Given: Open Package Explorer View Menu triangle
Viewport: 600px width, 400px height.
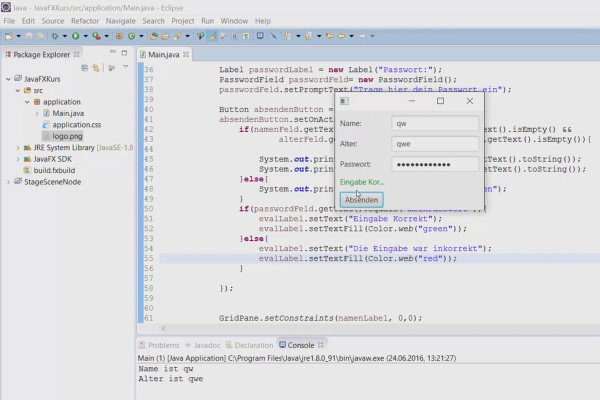Looking at the screenshot, I should tap(126, 67).
